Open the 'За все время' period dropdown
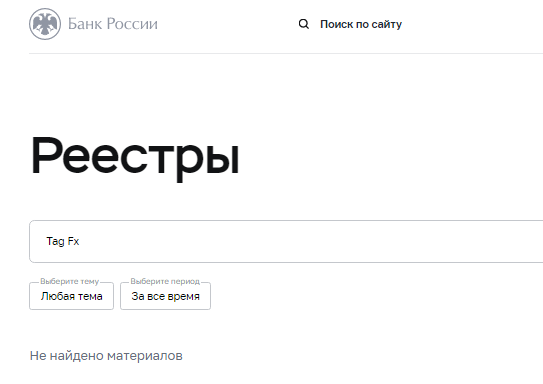 pyautogui.click(x=165, y=296)
